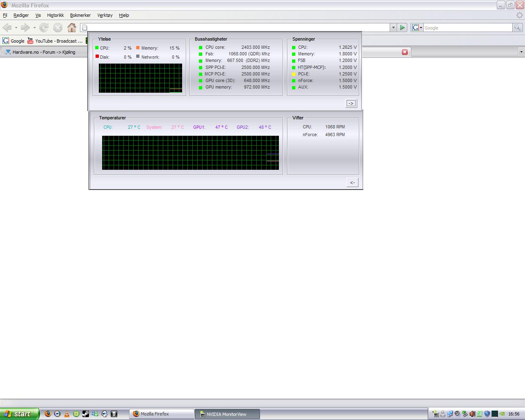Click the orange Memory legend square
Viewport: 525px width, 420px height.
(138, 48)
